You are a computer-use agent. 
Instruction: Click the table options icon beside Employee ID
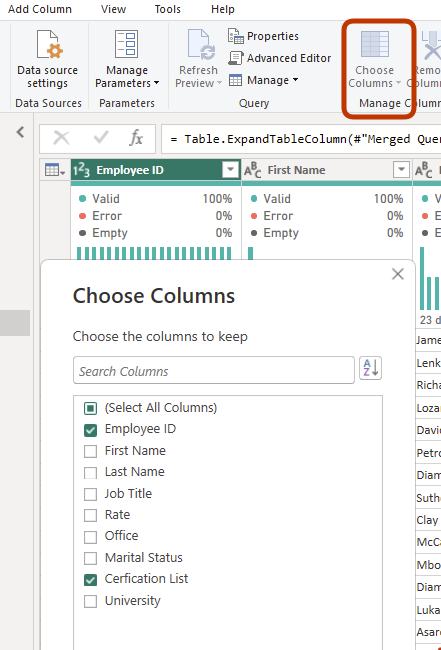(x=55, y=170)
